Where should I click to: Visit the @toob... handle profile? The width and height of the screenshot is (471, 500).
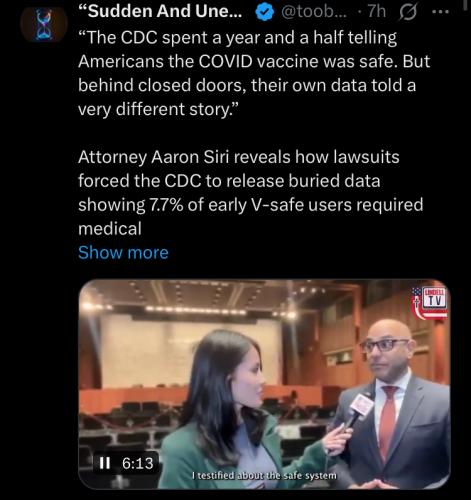point(314,12)
